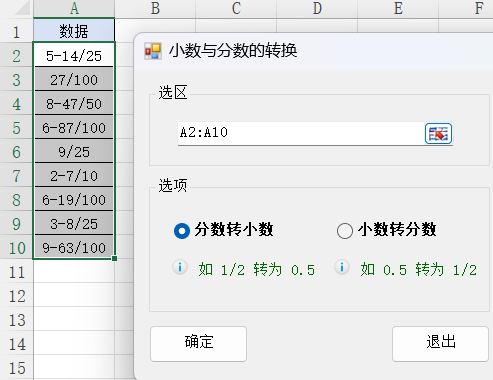Click the hint text 如 1/2 转为 0.5
This screenshot has width=493, height=380.
click(x=256, y=269)
